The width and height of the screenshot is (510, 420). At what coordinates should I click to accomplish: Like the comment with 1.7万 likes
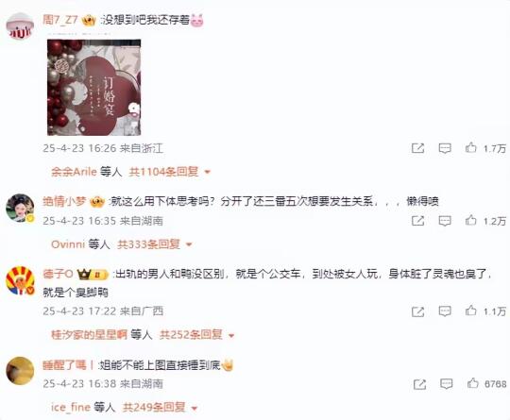470,148
